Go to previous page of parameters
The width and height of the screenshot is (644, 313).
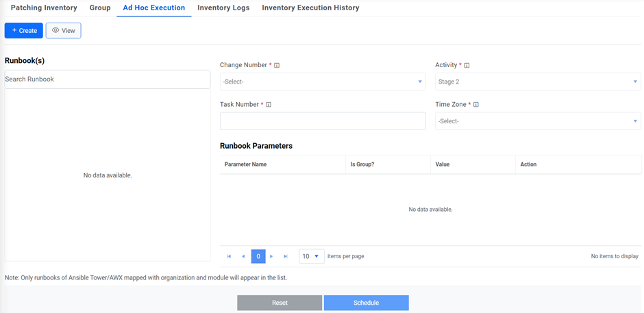(243, 256)
